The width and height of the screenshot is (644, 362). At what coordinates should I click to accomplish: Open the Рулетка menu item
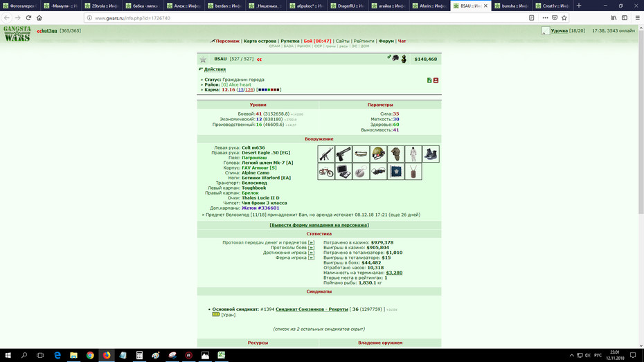tap(290, 41)
